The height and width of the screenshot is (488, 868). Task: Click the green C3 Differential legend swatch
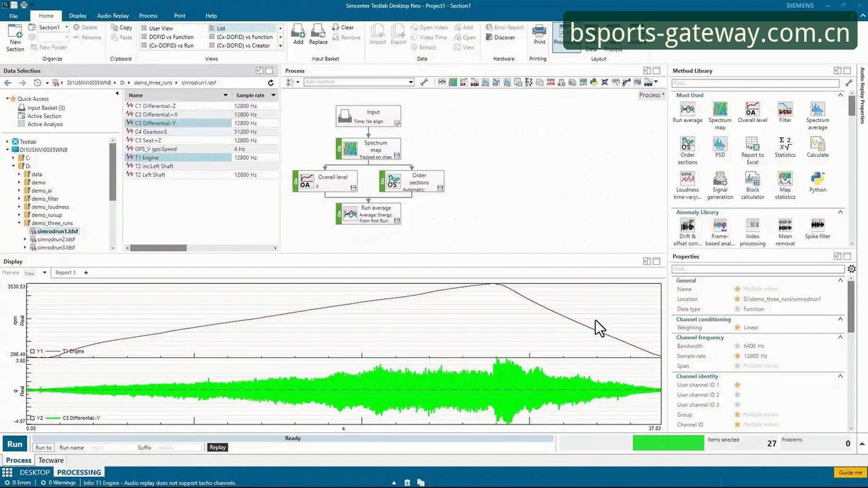[53, 418]
